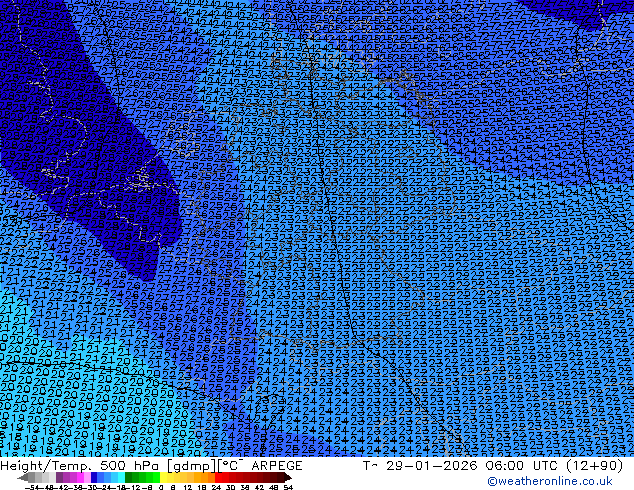Viewport: 634px width, 490px height.
Task: Click the forecast offset '(12+90)'
Action: tap(595, 465)
